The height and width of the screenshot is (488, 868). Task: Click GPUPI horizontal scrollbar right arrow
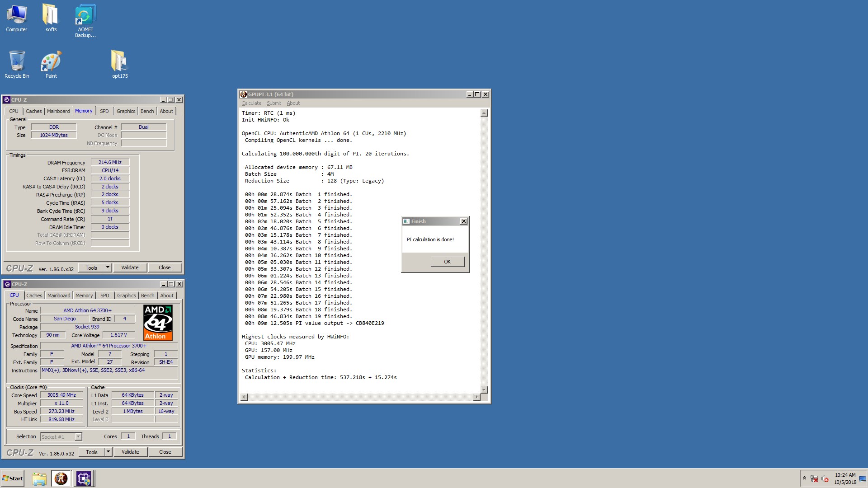coord(476,397)
